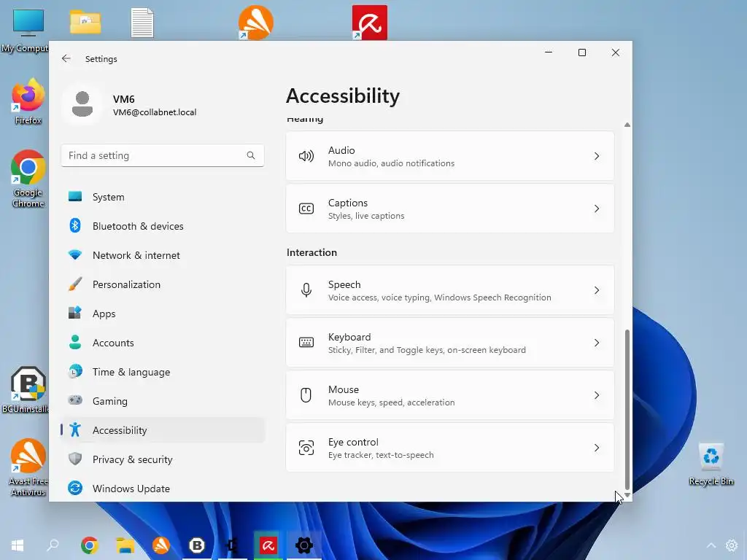The height and width of the screenshot is (560, 747).
Task: Expand the Speech row chevron
Action: [597, 290]
